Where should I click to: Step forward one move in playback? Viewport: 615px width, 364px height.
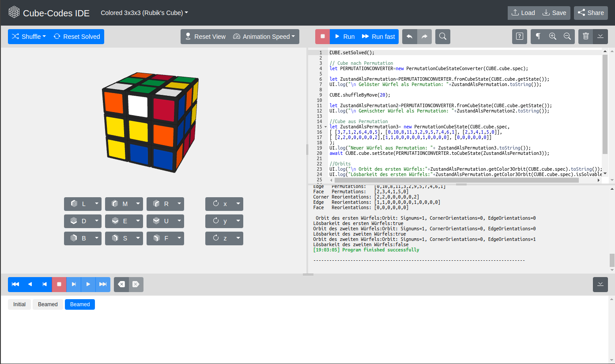(x=73, y=285)
